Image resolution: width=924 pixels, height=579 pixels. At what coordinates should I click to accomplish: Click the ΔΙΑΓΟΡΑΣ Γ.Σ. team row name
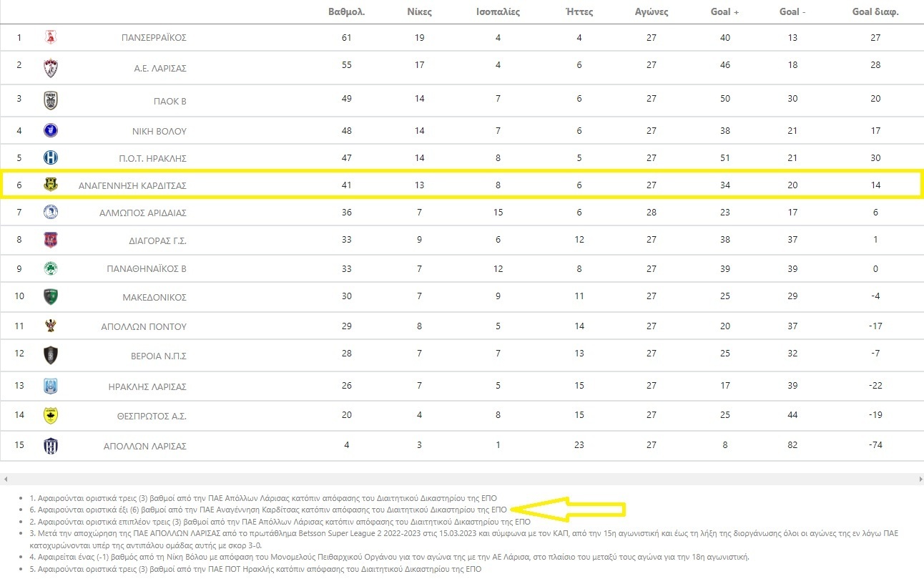click(152, 240)
